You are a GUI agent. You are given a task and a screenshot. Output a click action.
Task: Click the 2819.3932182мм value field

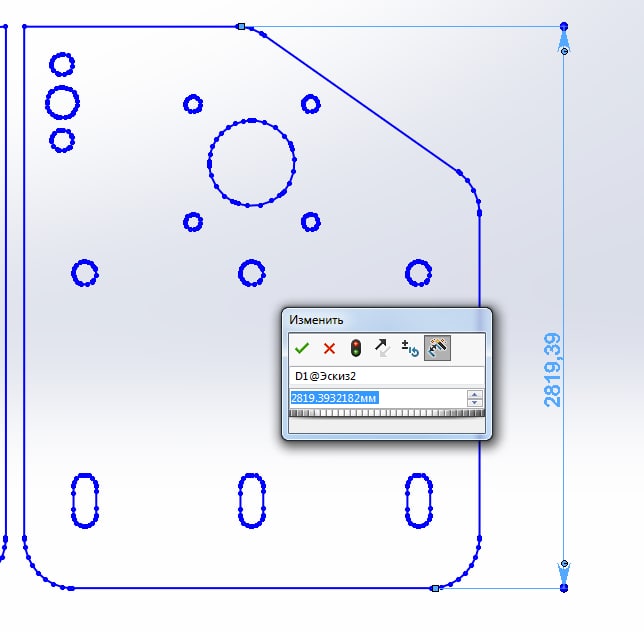[x=378, y=398]
